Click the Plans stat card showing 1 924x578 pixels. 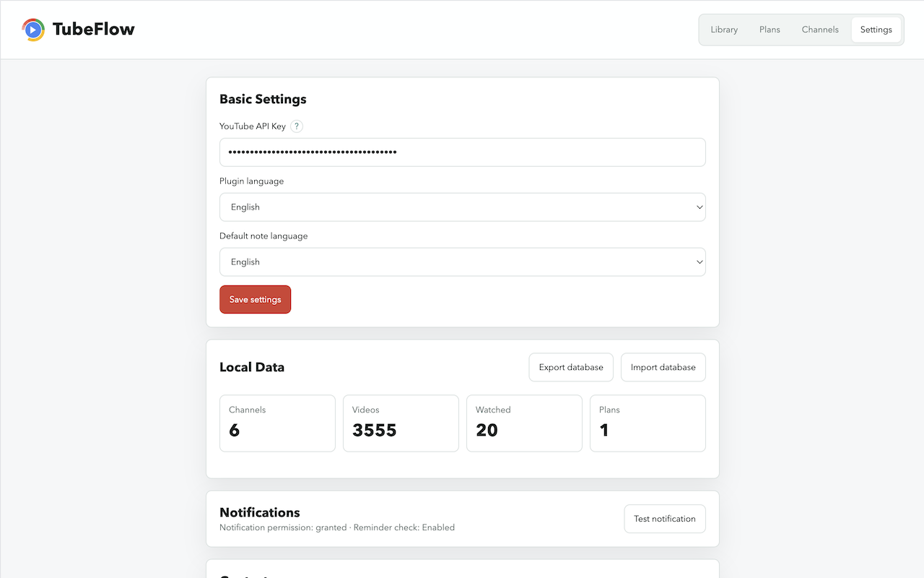coord(648,423)
